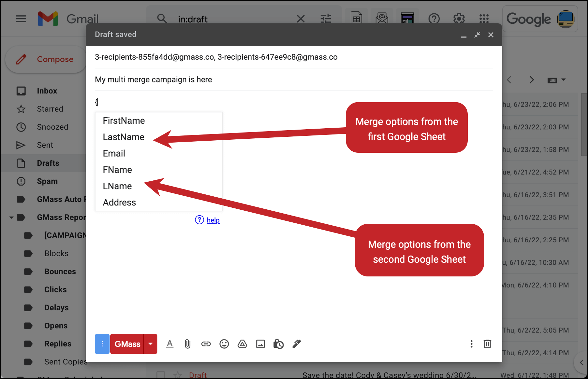Open GMass build email list icon
Viewport: 588px width, 379px height.
(x=382, y=19)
